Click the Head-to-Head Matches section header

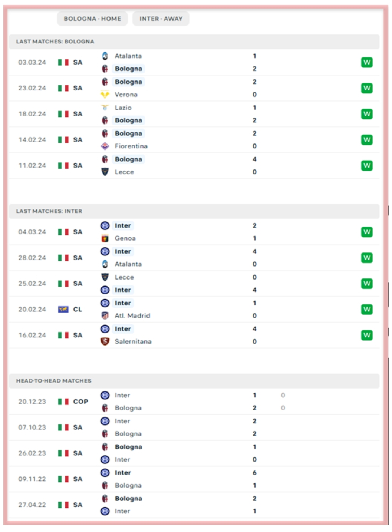click(54, 381)
